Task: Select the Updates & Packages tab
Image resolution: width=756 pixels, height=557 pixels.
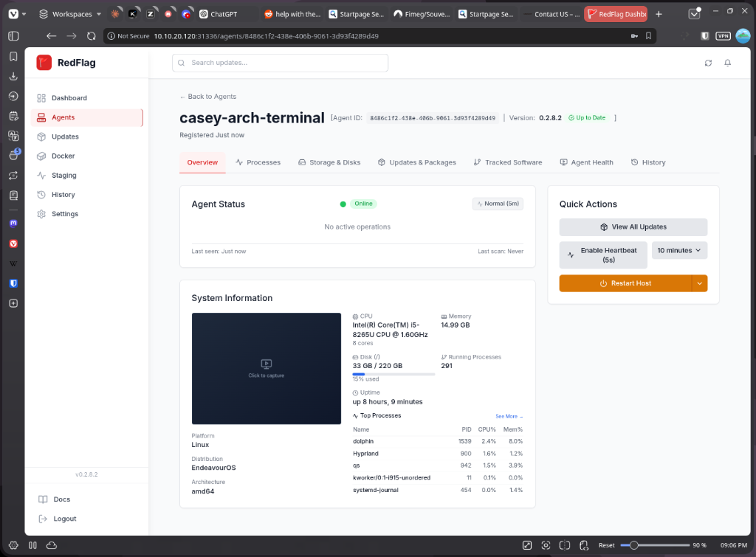Action: (x=417, y=162)
